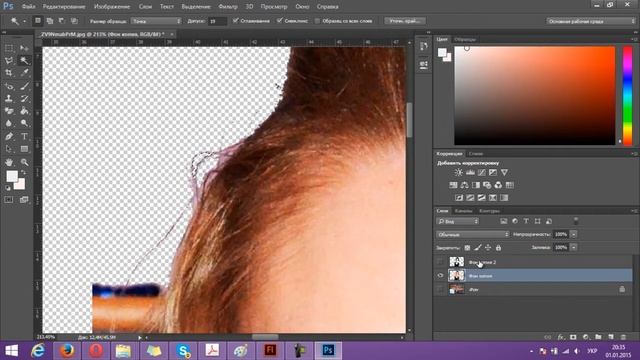Screen dimensions: 640x360
Task: Select the Pen tool
Action: point(9,136)
